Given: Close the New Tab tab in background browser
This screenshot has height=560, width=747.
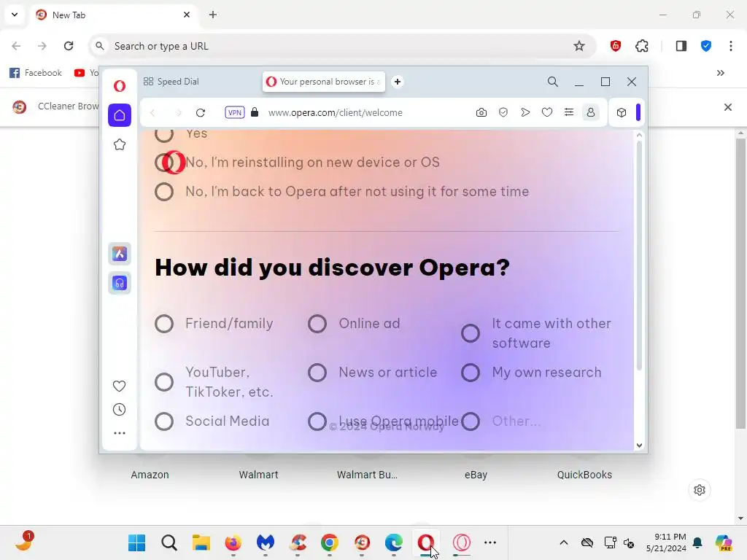Looking at the screenshot, I should [x=187, y=15].
